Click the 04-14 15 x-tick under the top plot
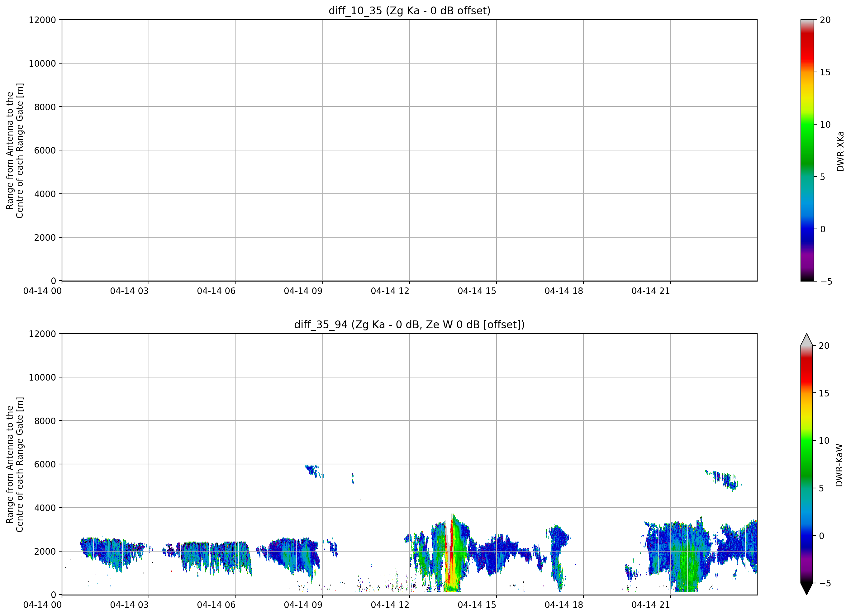 pyautogui.click(x=477, y=291)
